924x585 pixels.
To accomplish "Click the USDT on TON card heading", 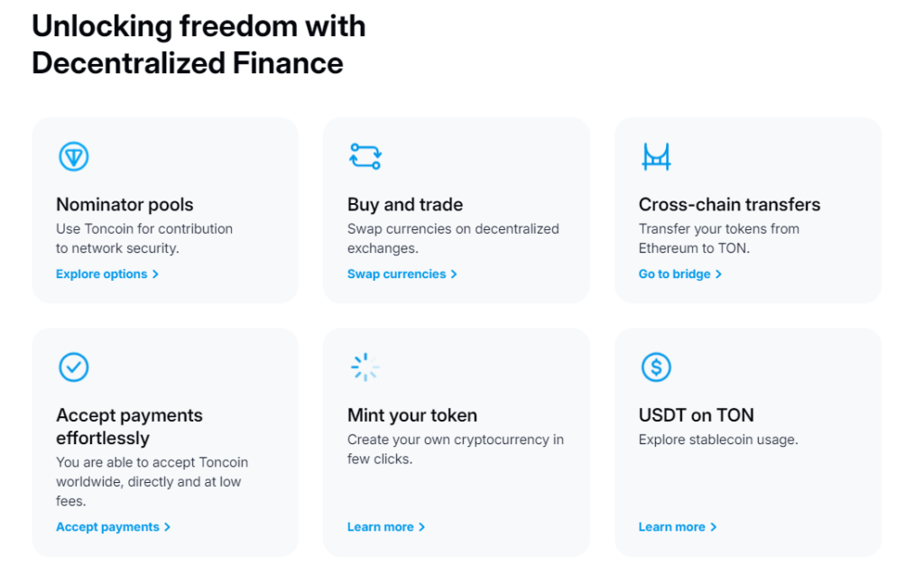I will [x=696, y=415].
